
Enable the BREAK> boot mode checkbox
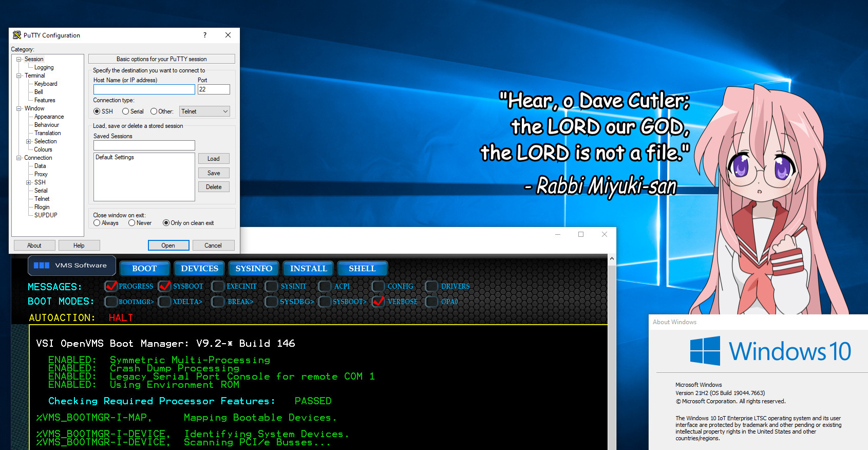(x=218, y=302)
